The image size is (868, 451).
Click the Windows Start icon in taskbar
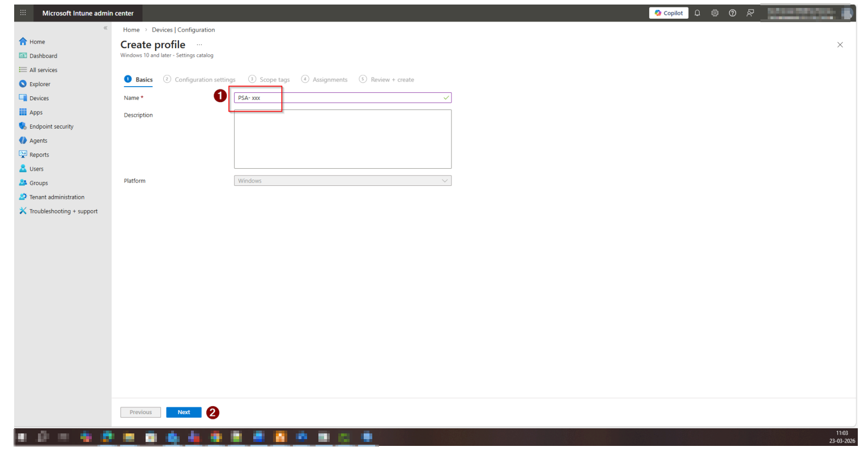tap(22, 437)
